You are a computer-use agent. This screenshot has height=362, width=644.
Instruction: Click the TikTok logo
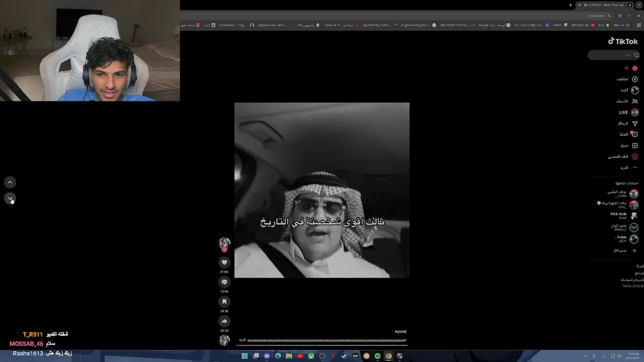coord(623,41)
